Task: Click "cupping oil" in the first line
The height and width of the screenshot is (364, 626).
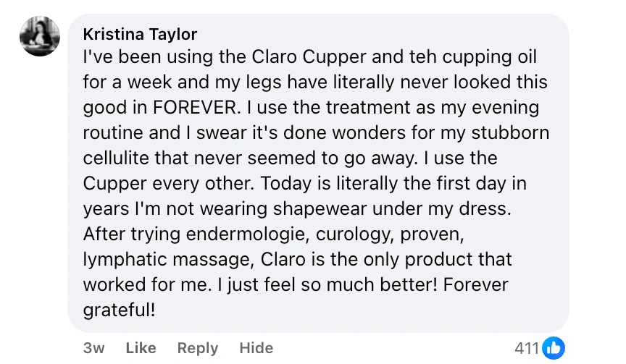Action: coord(496,57)
